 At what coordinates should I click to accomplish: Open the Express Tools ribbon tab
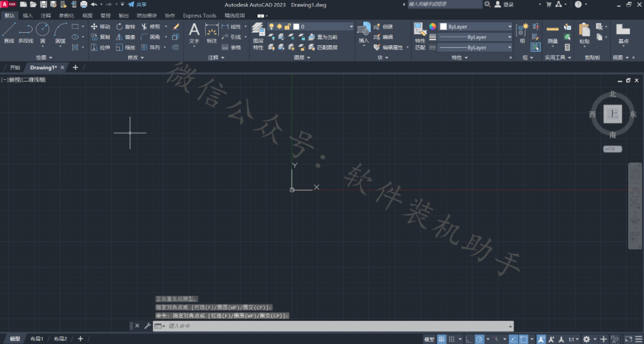(200, 16)
